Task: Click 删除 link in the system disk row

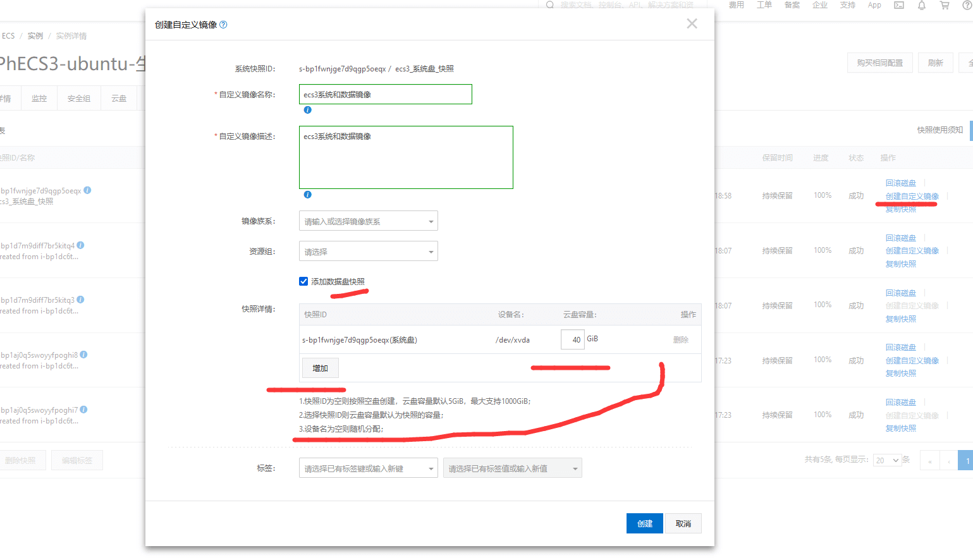Action: (680, 340)
